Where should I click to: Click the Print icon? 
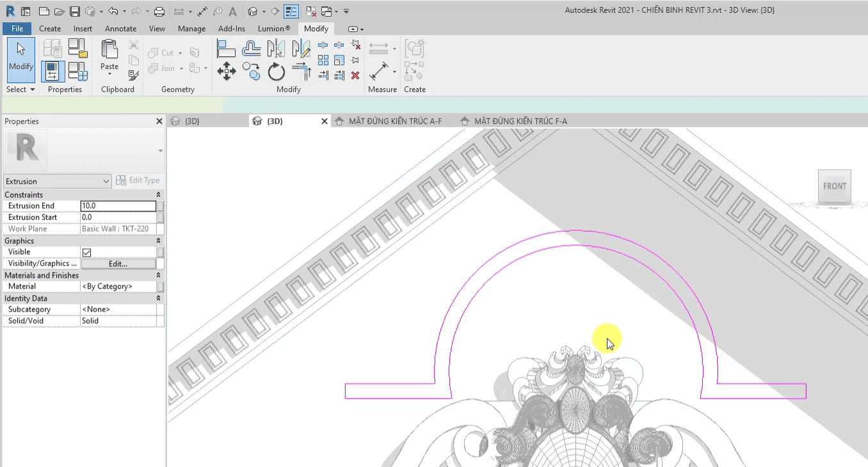159,12
